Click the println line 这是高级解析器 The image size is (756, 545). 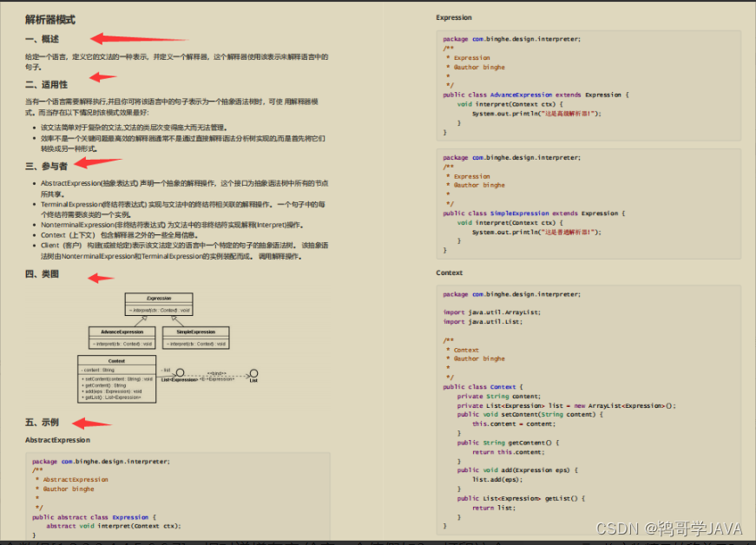coord(536,114)
